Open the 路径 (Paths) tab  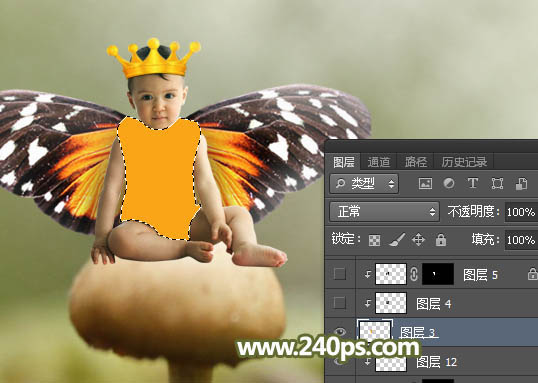point(416,162)
